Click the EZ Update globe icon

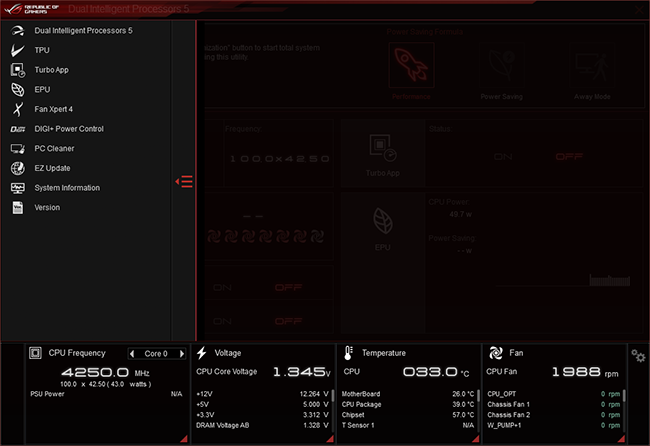coord(17,168)
